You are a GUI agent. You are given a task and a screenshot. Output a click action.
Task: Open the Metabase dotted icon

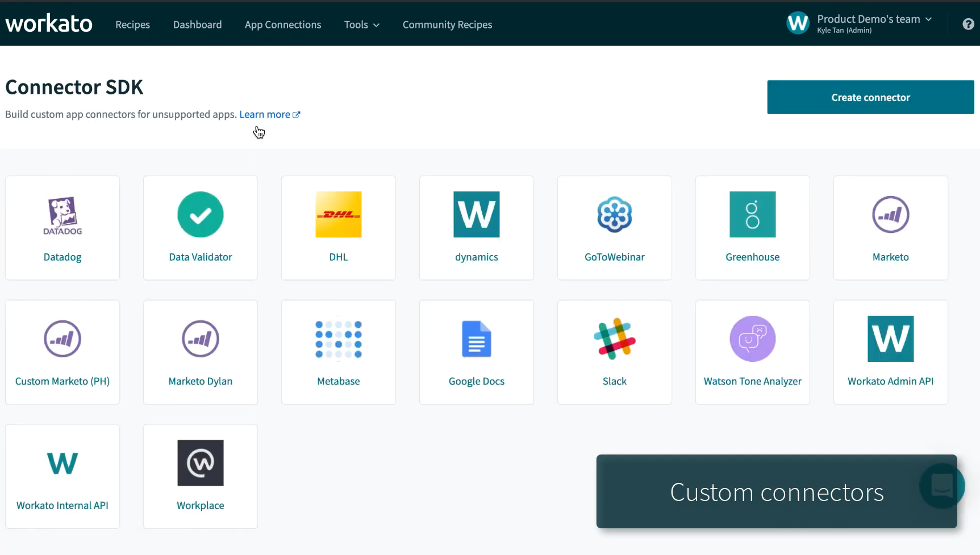pos(339,339)
